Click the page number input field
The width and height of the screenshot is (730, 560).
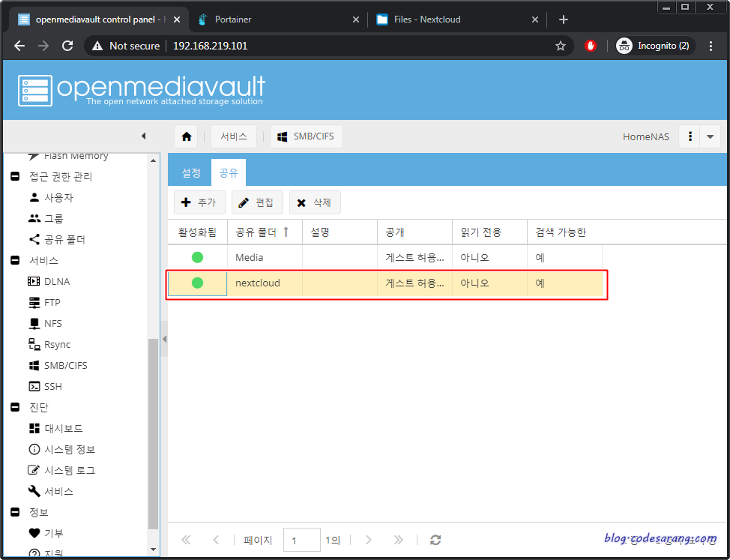(302, 541)
